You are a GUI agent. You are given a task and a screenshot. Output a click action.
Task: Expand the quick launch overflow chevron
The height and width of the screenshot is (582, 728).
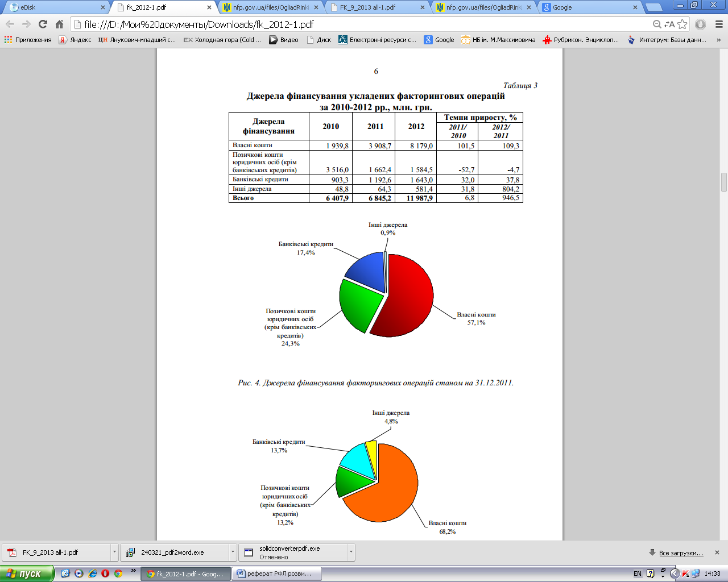click(x=134, y=570)
